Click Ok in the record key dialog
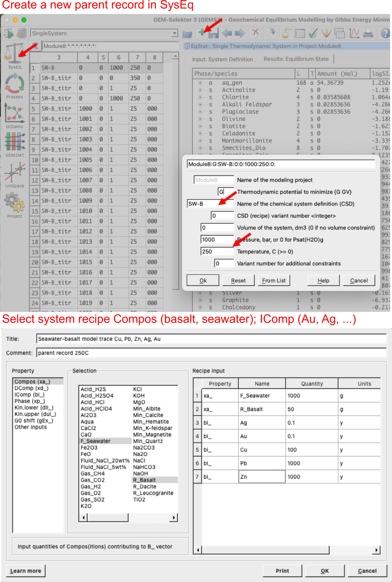Screen dimensions: 392x582 [203, 281]
